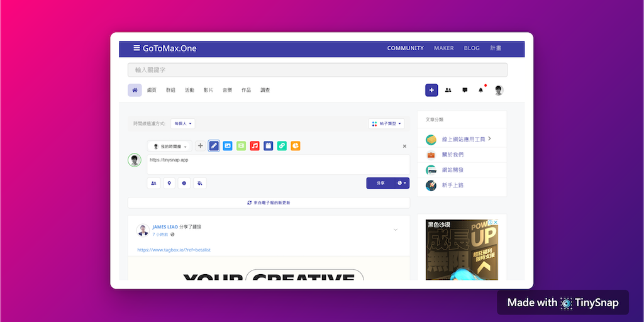Select the red music post type icon
The width and height of the screenshot is (644, 322).
(x=255, y=146)
